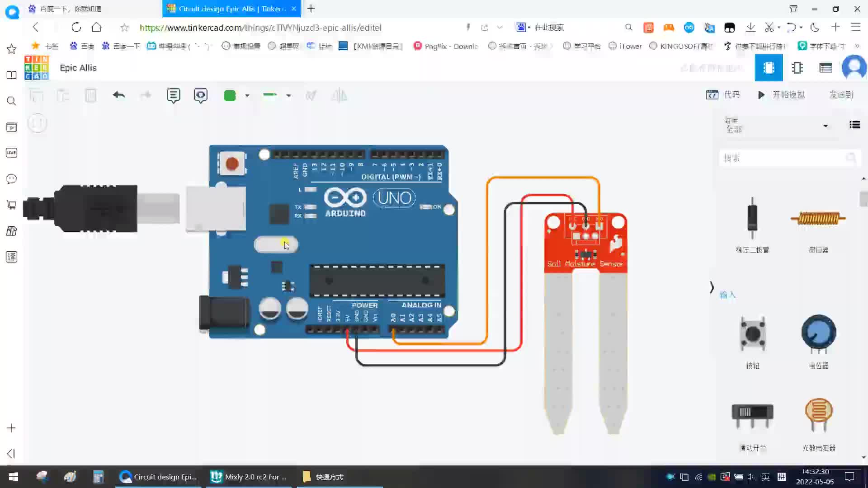The height and width of the screenshot is (488, 868).
Task: Switch to the schematic view tab
Action: click(797, 68)
